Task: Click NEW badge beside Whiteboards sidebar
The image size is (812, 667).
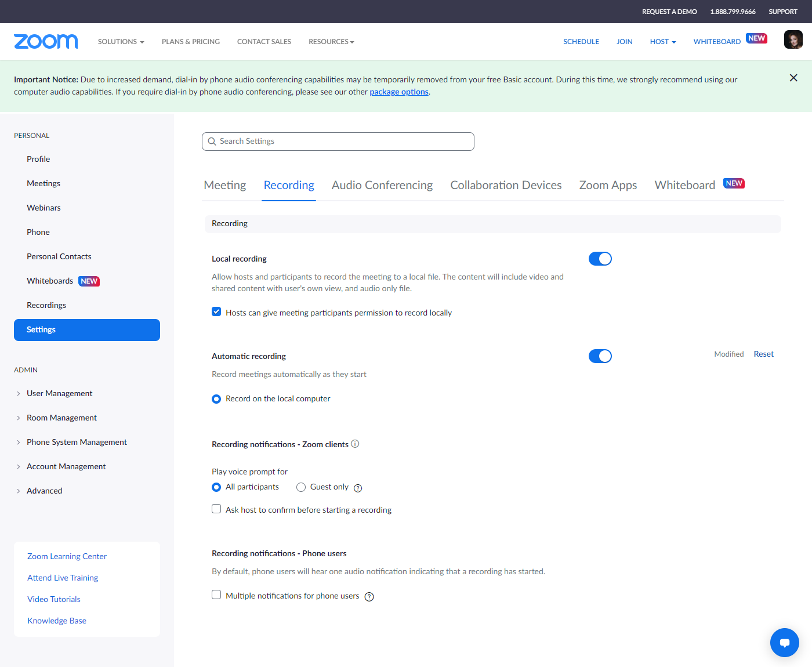Action: pyautogui.click(x=89, y=281)
